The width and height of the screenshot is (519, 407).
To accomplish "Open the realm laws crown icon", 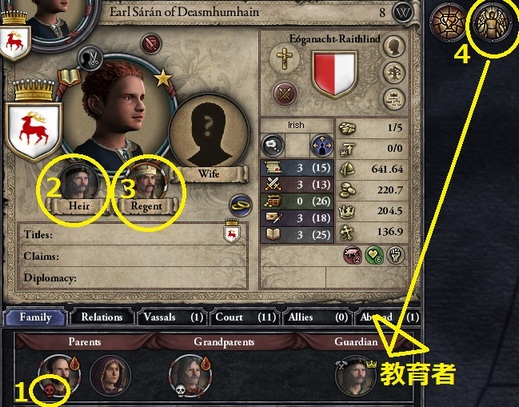I will coord(394,99).
